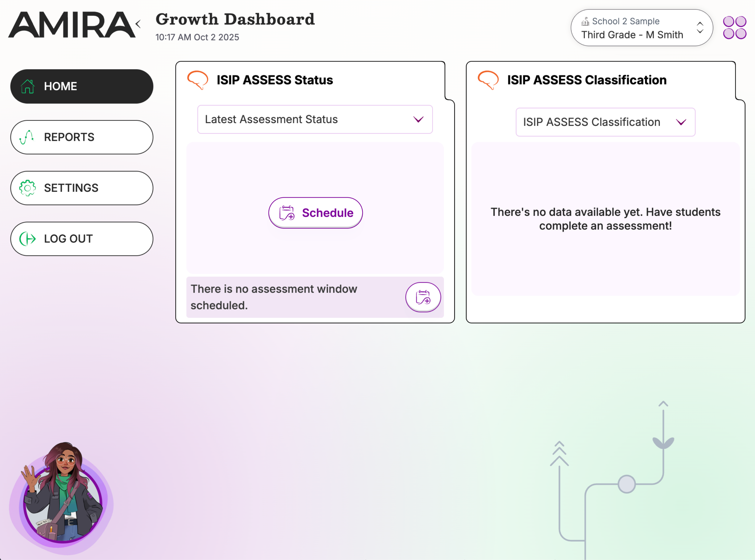Viewport: 755px width, 560px height.
Task: Click the LOG OUT button
Action: pos(81,239)
